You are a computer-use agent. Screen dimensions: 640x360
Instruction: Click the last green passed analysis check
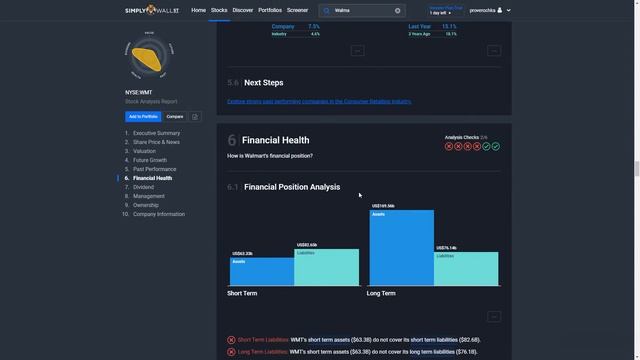(496, 146)
